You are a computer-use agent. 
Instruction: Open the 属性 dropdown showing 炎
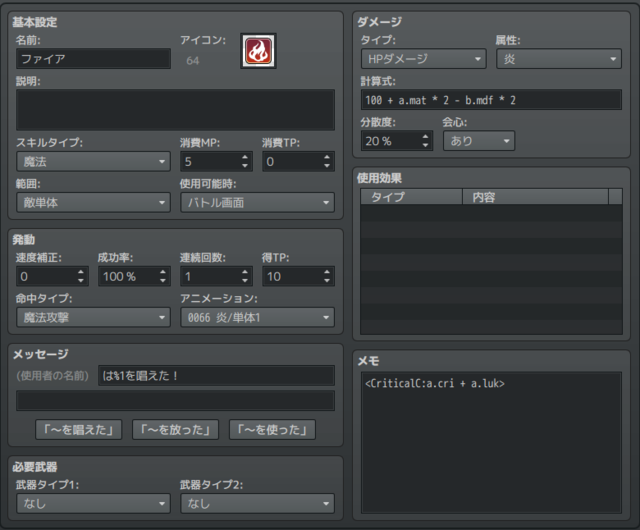[559, 59]
